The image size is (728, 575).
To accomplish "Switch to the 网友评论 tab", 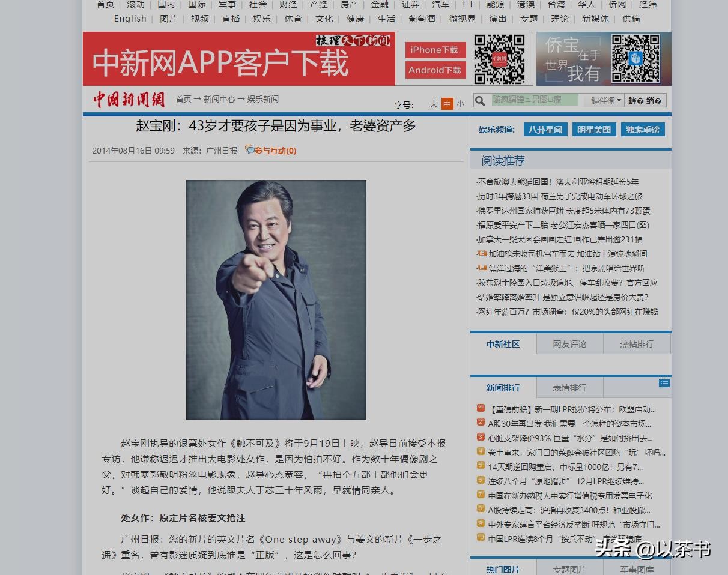I will 569,344.
